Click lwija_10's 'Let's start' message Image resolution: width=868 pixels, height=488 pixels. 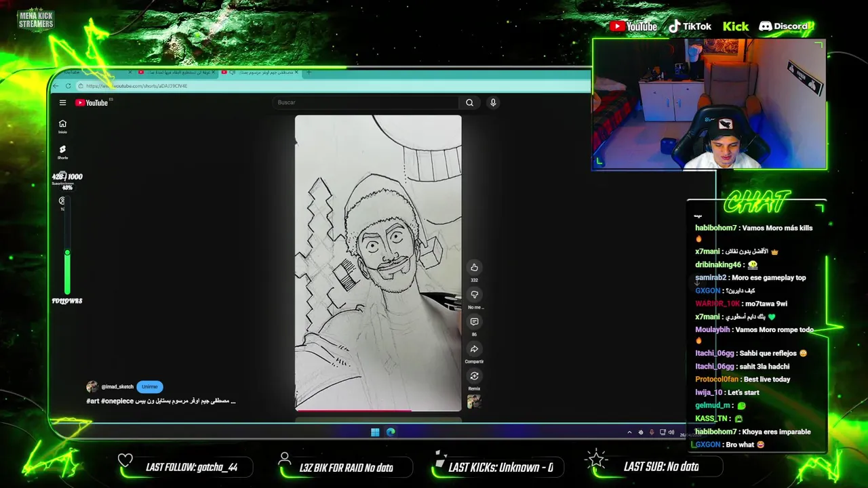click(727, 392)
